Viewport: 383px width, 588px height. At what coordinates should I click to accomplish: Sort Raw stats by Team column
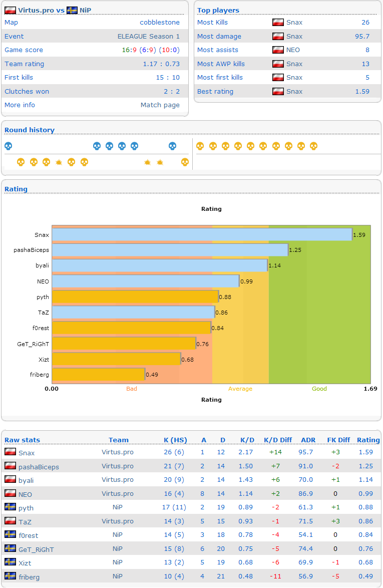point(119,440)
